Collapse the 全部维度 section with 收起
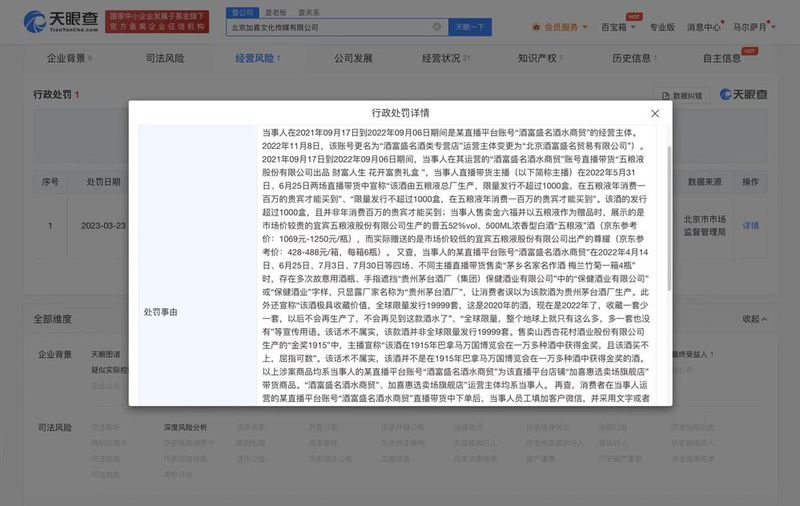The height and width of the screenshot is (506, 800). tap(753, 319)
